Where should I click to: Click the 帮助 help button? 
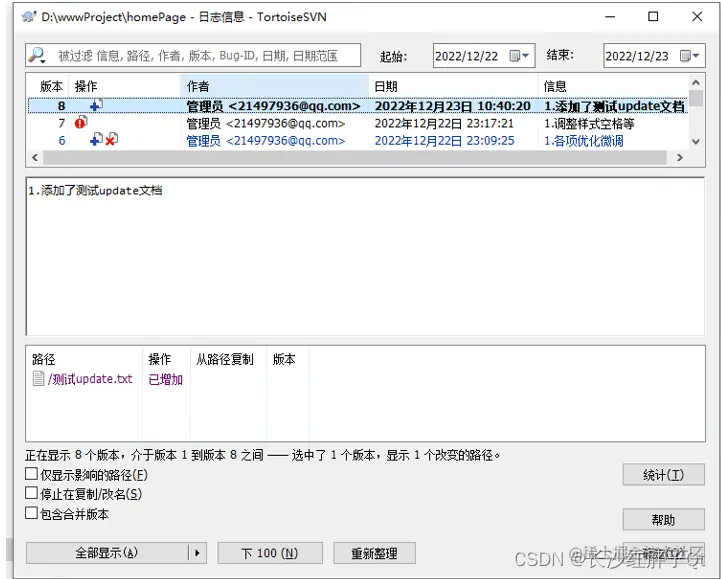tap(664, 520)
